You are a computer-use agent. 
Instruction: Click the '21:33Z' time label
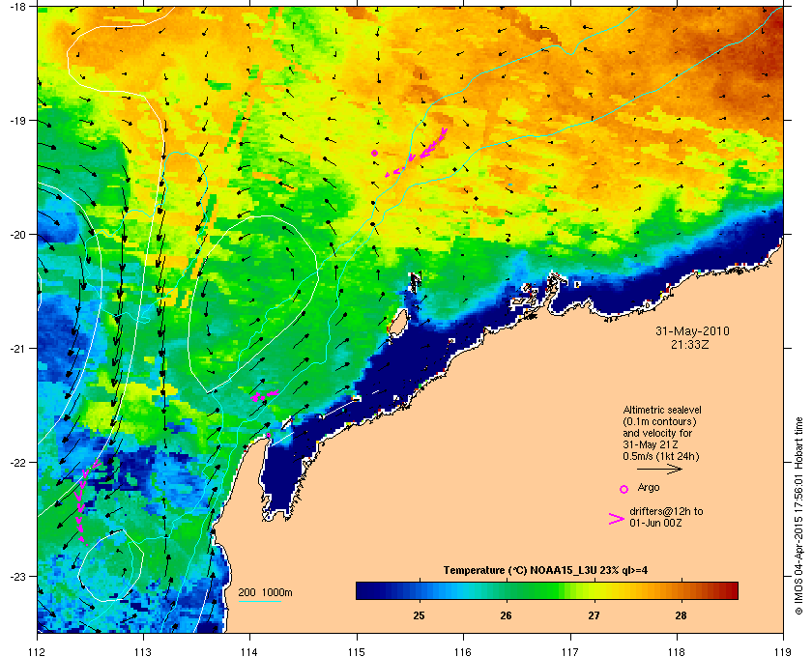[x=690, y=344]
